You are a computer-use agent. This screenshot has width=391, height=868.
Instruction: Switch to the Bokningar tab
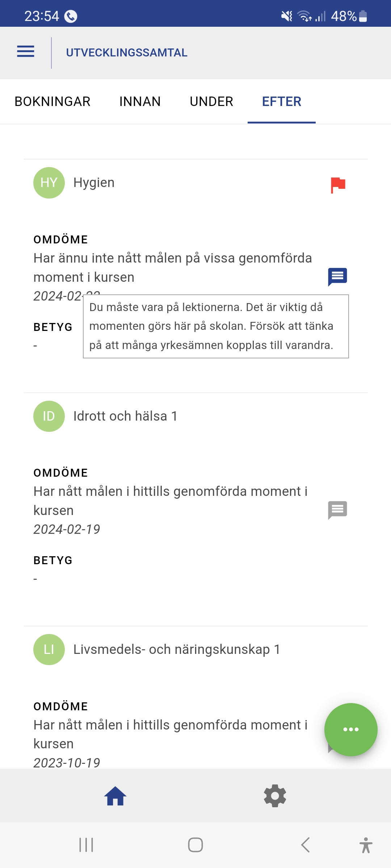coord(52,102)
